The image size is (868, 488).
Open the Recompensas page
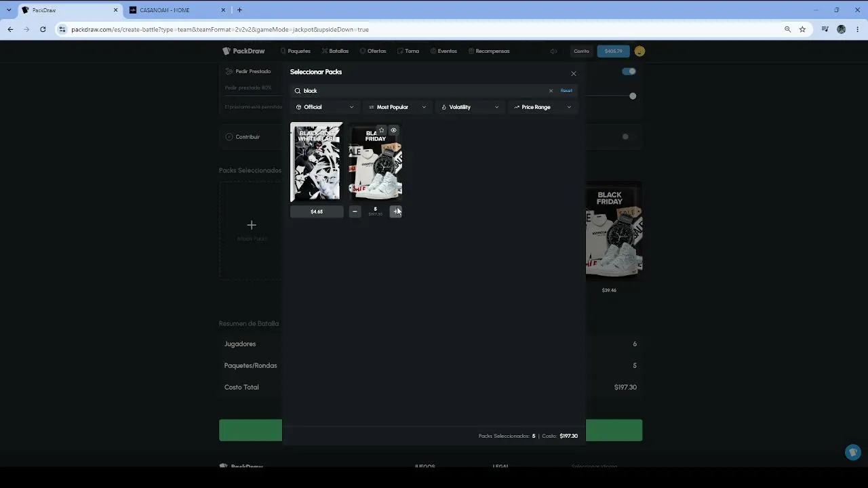pos(489,51)
